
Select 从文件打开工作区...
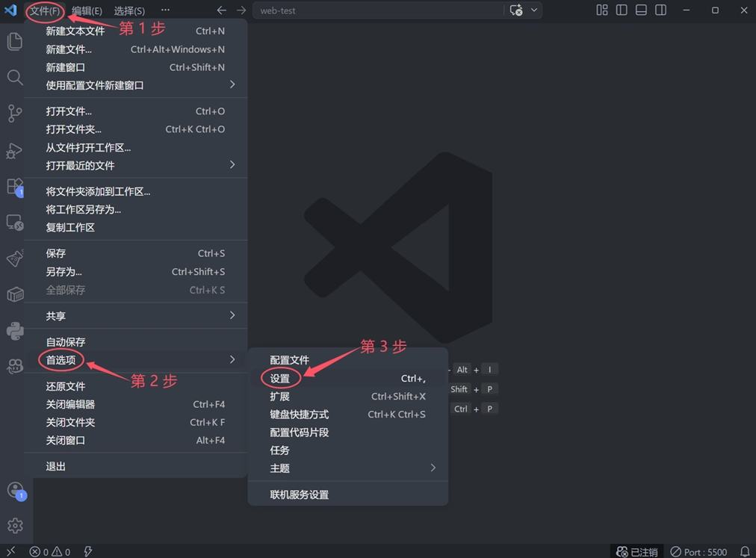[135, 148]
